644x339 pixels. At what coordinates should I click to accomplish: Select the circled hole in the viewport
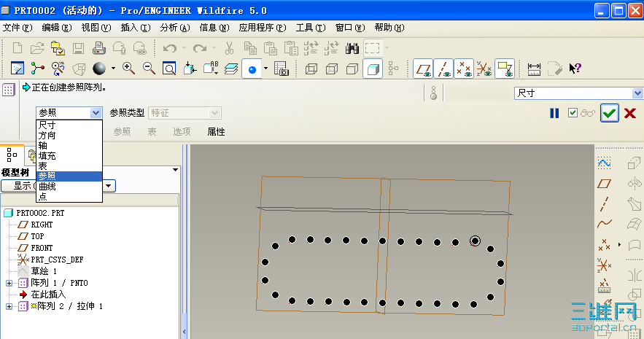click(475, 241)
